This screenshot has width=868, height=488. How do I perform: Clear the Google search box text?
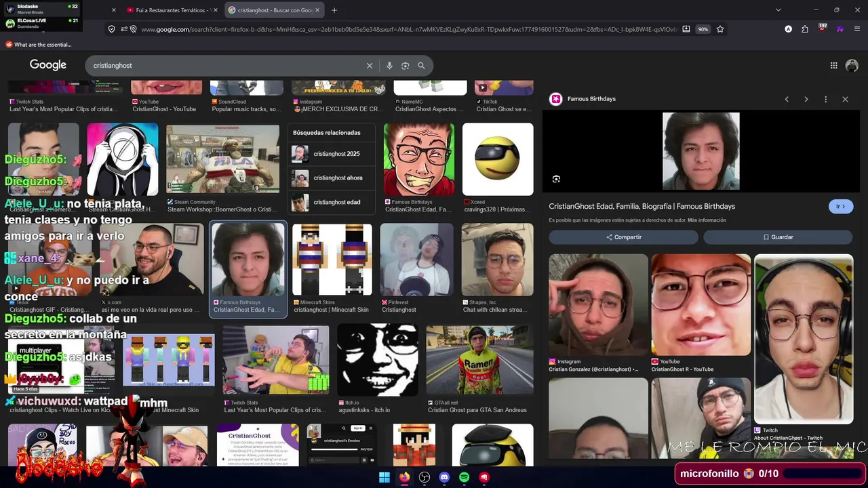pyautogui.click(x=370, y=66)
